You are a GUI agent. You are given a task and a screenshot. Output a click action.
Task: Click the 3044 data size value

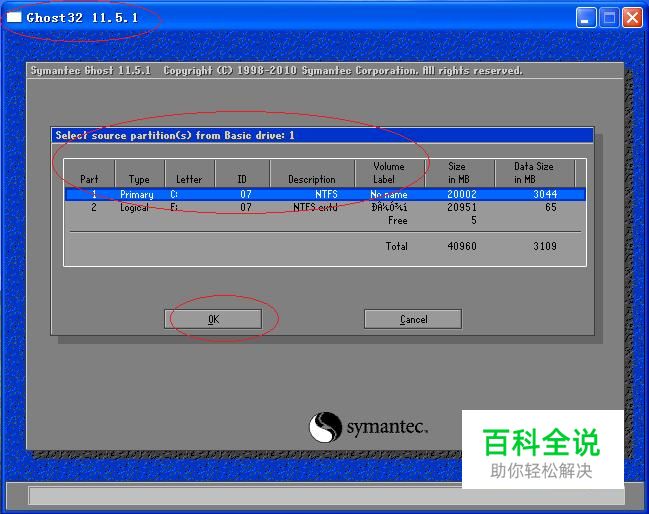(x=545, y=194)
